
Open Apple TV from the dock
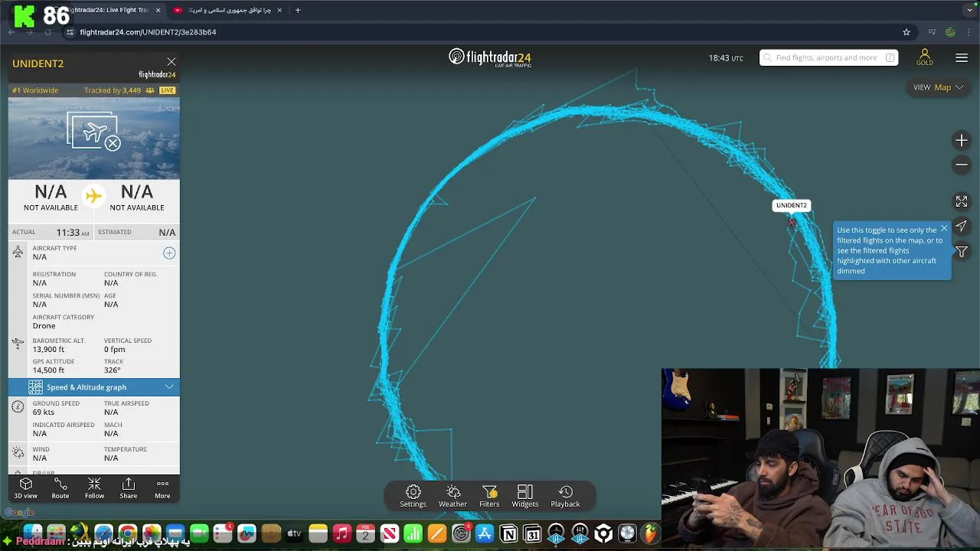(294, 533)
